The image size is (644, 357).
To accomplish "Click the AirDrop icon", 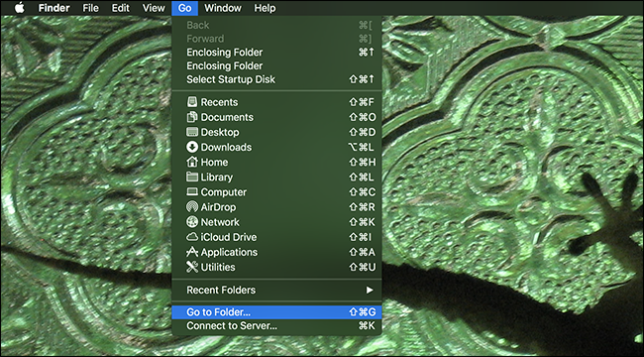I will [x=192, y=207].
